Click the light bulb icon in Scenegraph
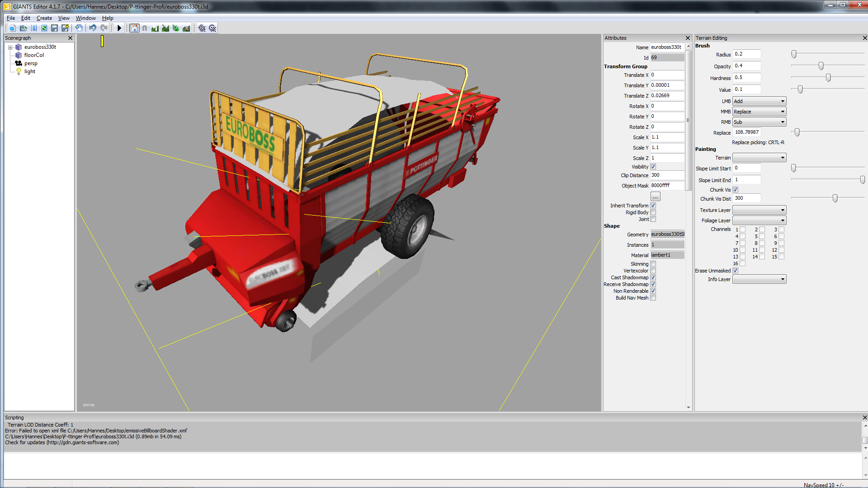The width and height of the screenshot is (868, 488). pyautogui.click(x=19, y=71)
